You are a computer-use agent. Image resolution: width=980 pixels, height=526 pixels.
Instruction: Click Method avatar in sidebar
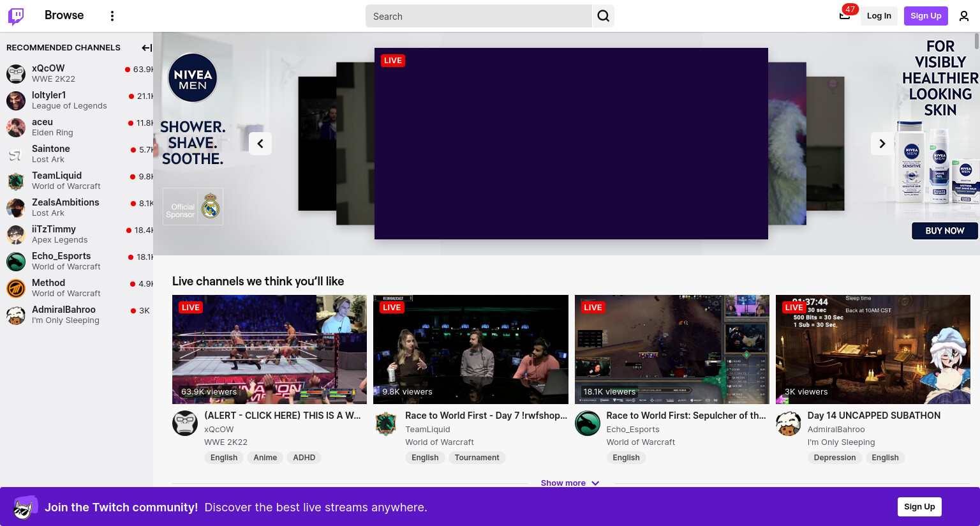[16, 288]
